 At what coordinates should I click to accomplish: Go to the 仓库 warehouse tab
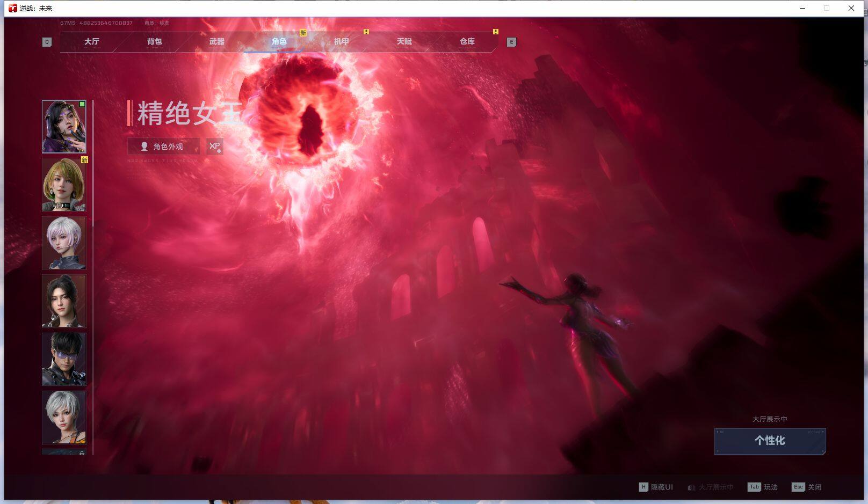coord(467,41)
